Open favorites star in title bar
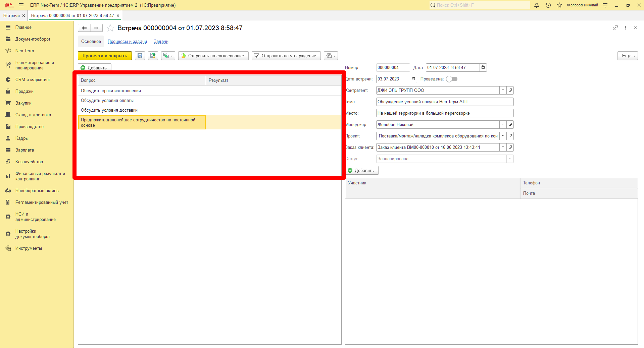This screenshot has height=348, width=644. (559, 5)
